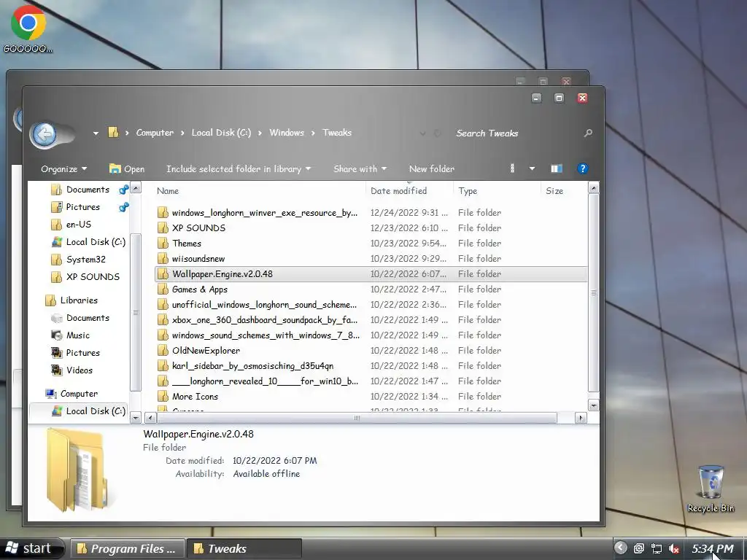Click file list vertical scroll down arrow
This screenshot has width=747, height=560.
pos(594,405)
